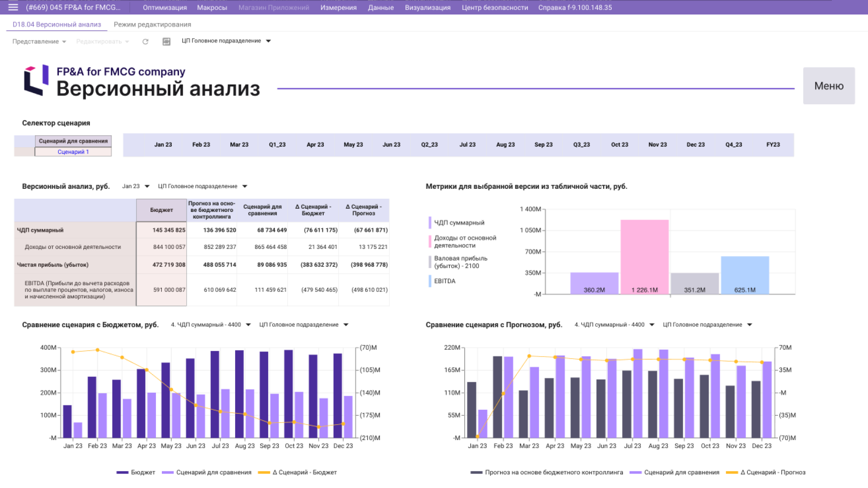Viewport: 868px width, 488px height.
Task: Click the fit-to-screen icon in the toolbar
Action: [166, 41]
